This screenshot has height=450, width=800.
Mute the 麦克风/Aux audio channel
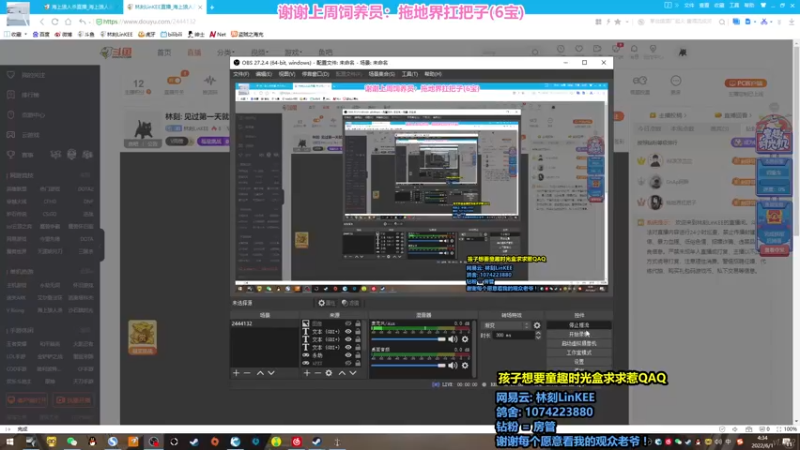pos(453,339)
